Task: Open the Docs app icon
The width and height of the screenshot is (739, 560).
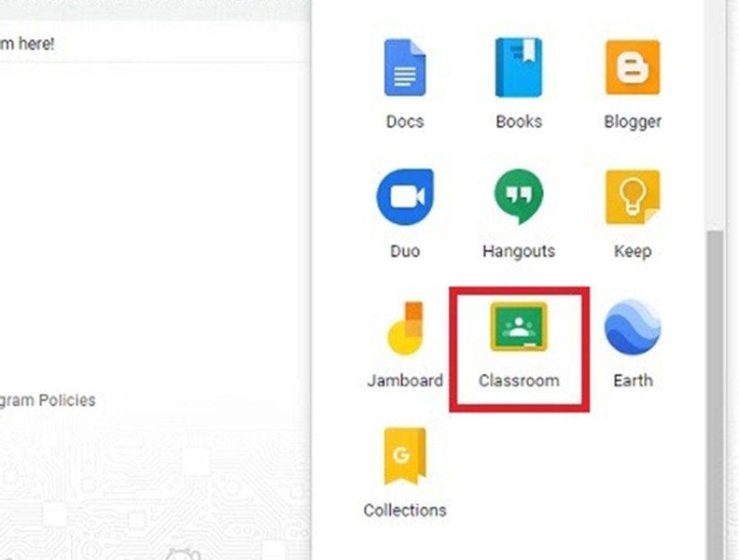Action: [x=405, y=68]
